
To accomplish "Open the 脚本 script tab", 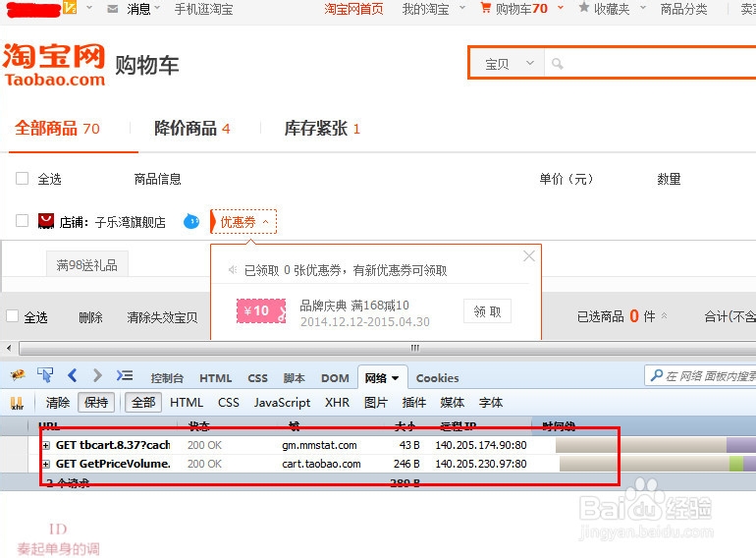I will 295,378.
